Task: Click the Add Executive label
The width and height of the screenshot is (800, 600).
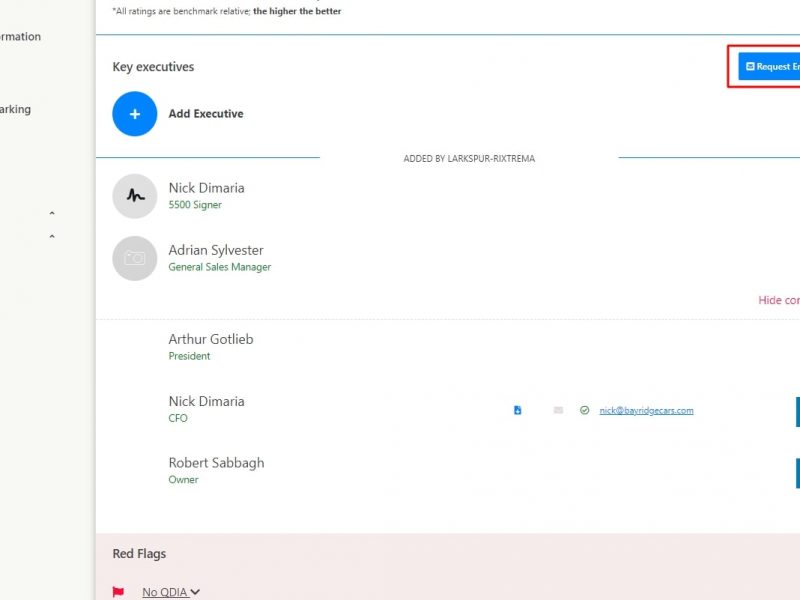Action: (x=206, y=114)
